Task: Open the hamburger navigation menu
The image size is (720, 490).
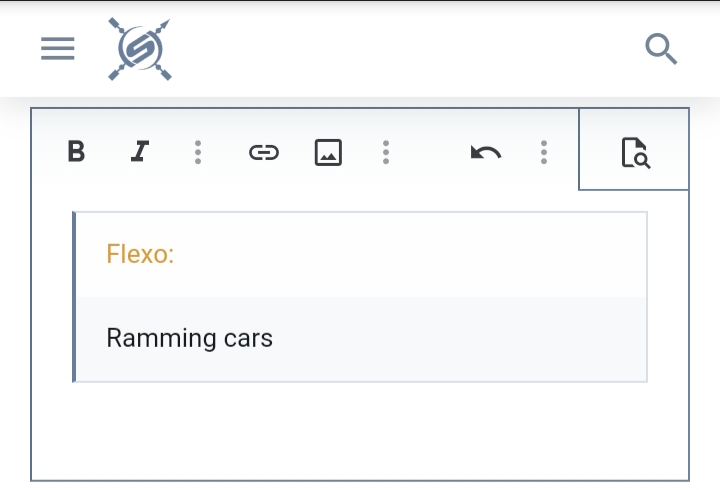Action: point(58,48)
